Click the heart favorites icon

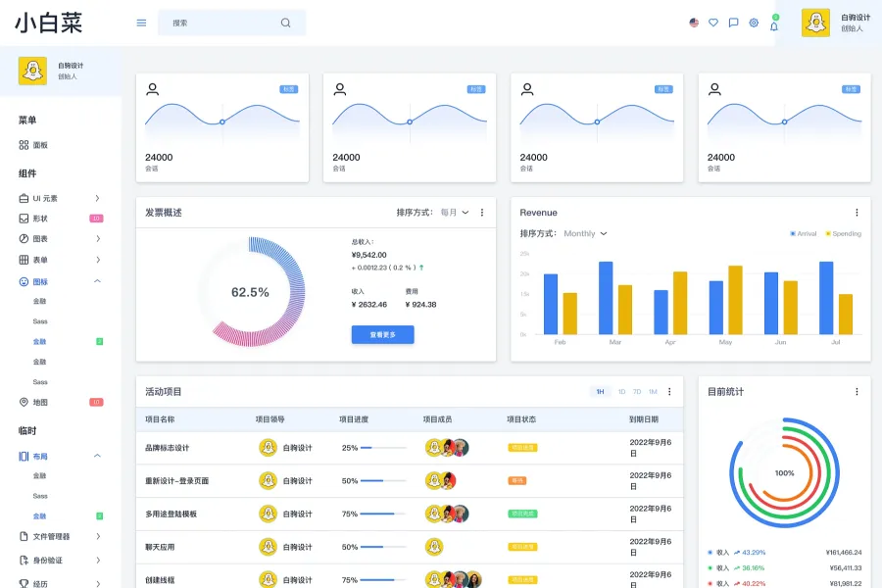tap(713, 23)
